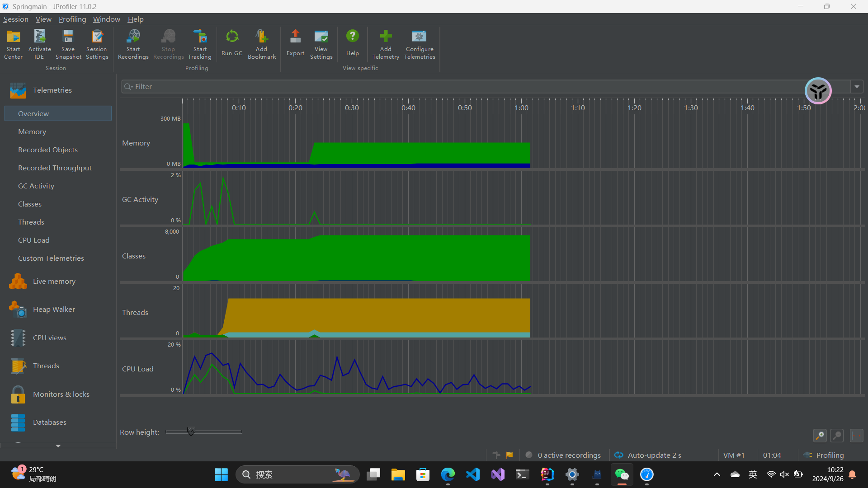Toggle Auto-update 2 s in status bar
This screenshot has height=488, width=868.
point(648,455)
